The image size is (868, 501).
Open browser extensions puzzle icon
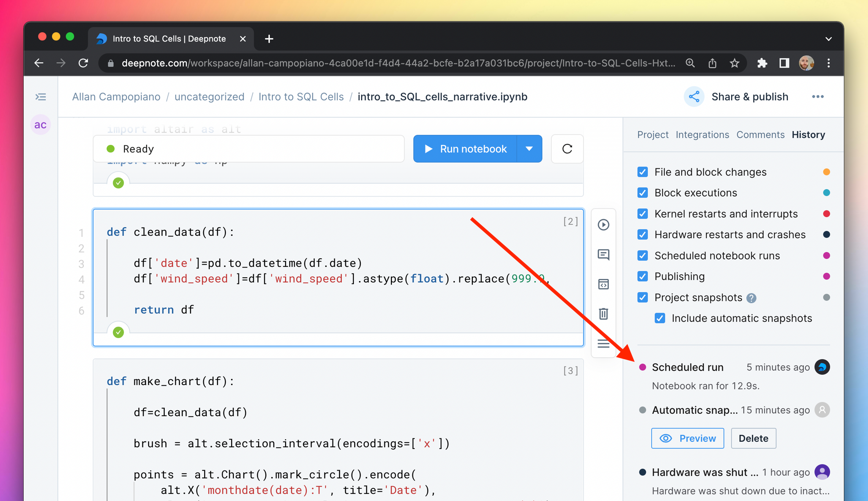coord(762,63)
